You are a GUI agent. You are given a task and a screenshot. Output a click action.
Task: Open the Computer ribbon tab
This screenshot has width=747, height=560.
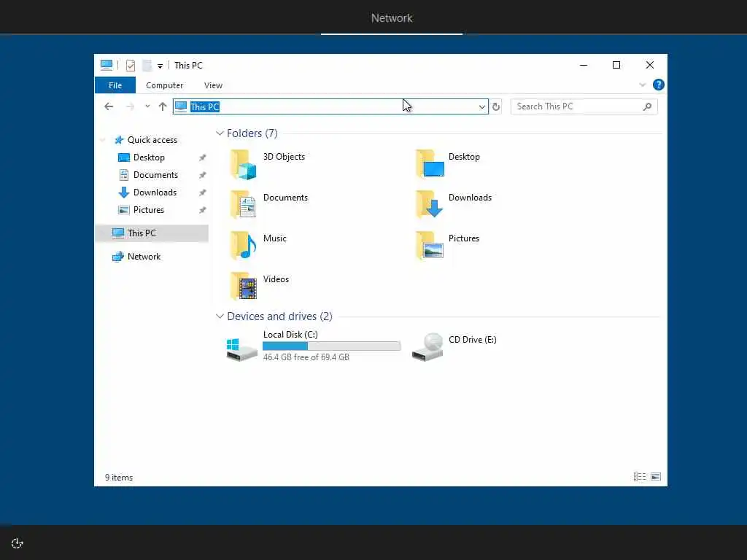[x=164, y=85]
